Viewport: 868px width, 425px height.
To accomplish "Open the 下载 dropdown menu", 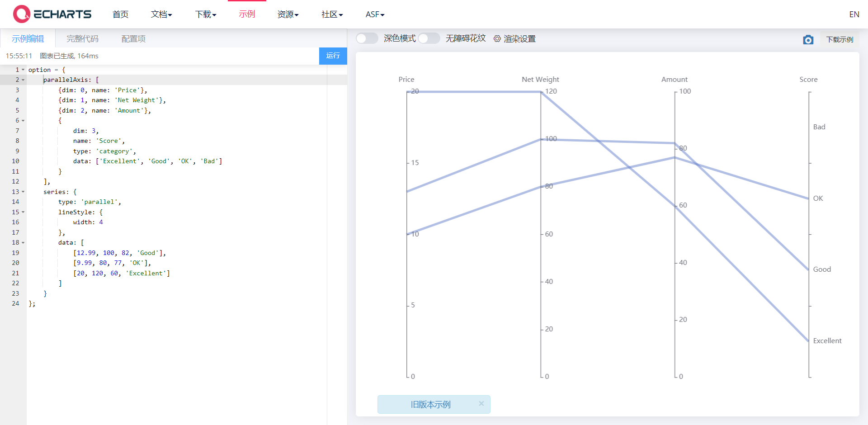I will pyautogui.click(x=206, y=14).
